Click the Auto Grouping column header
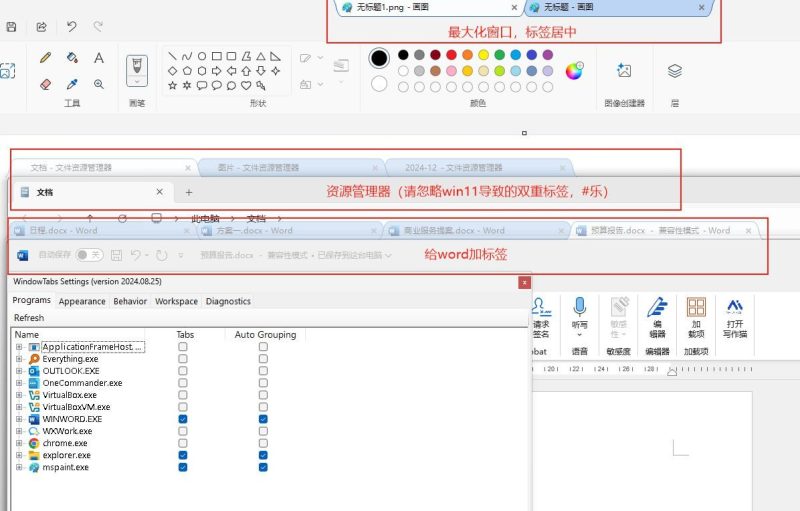The image size is (800, 511). click(265, 335)
